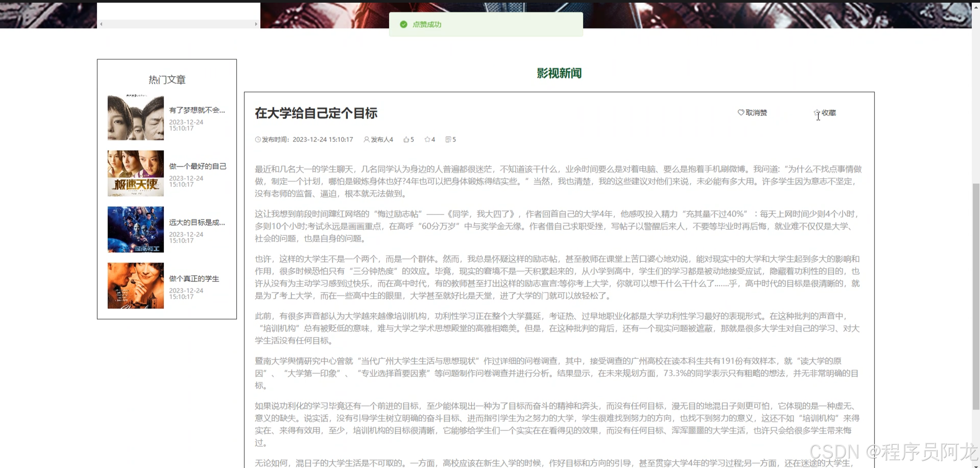Click the star favorites count icon
Screen dimensions: 980x468
(427, 140)
